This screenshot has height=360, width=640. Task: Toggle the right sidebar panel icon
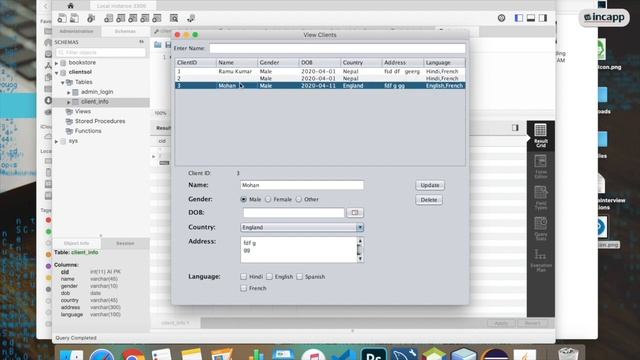543,18
